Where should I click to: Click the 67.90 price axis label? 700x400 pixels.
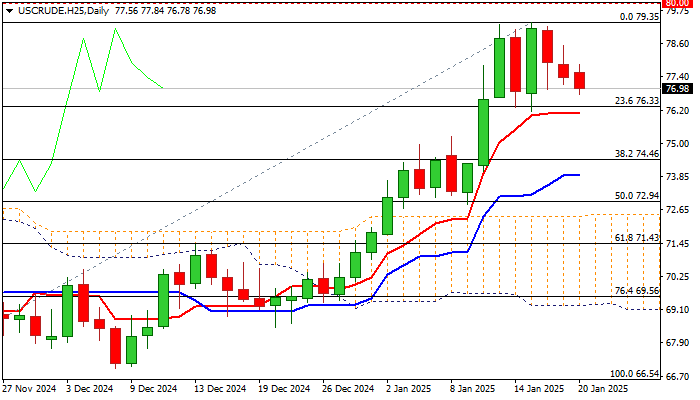679,342
